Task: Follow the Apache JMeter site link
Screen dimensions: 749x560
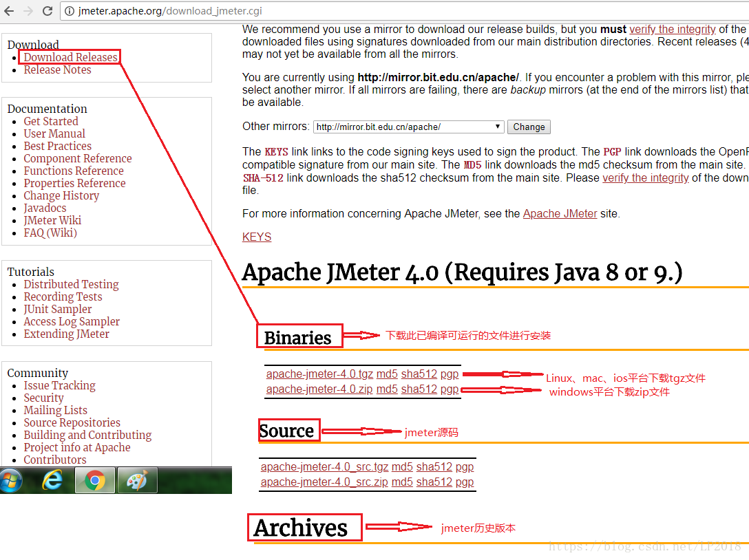Action: pos(560,214)
